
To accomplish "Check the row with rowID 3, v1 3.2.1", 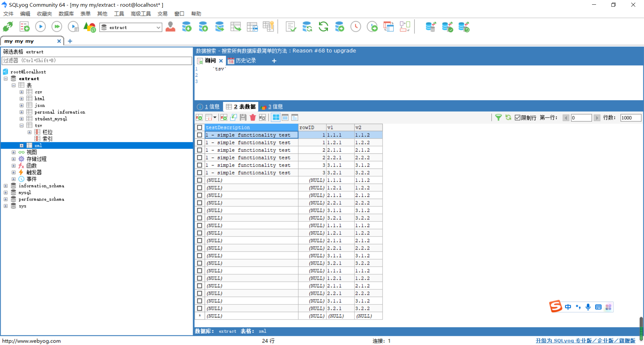I will click(x=200, y=173).
